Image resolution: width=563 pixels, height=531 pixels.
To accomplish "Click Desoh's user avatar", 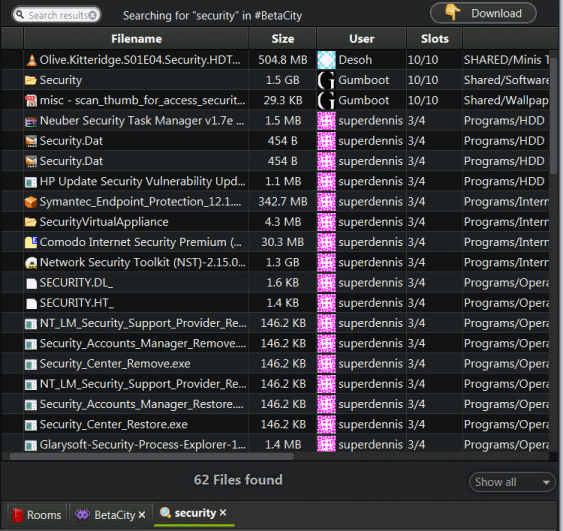I will tap(326, 60).
